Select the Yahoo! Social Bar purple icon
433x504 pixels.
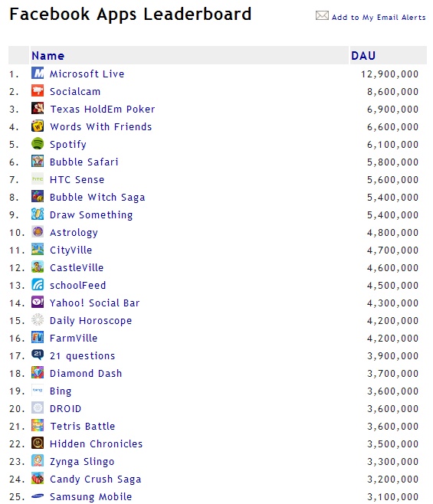pyautogui.click(x=38, y=302)
